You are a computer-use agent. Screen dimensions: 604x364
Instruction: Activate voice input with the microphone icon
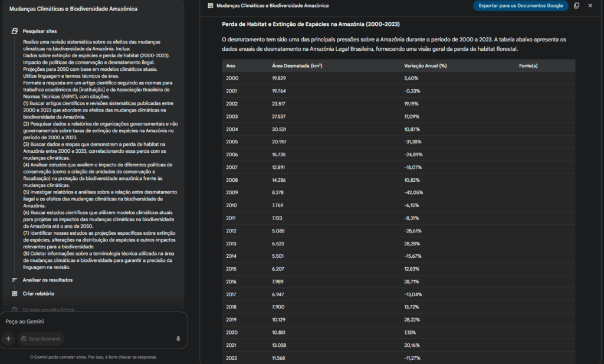pos(178,339)
